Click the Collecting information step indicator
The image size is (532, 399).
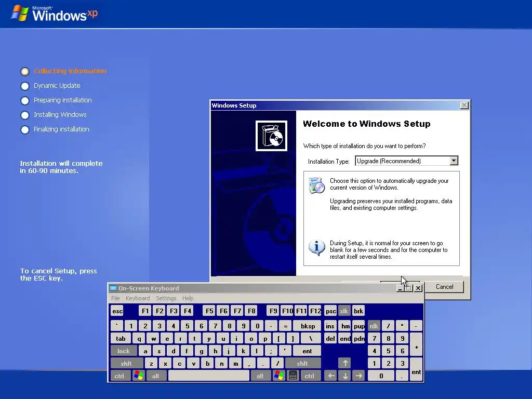click(25, 71)
